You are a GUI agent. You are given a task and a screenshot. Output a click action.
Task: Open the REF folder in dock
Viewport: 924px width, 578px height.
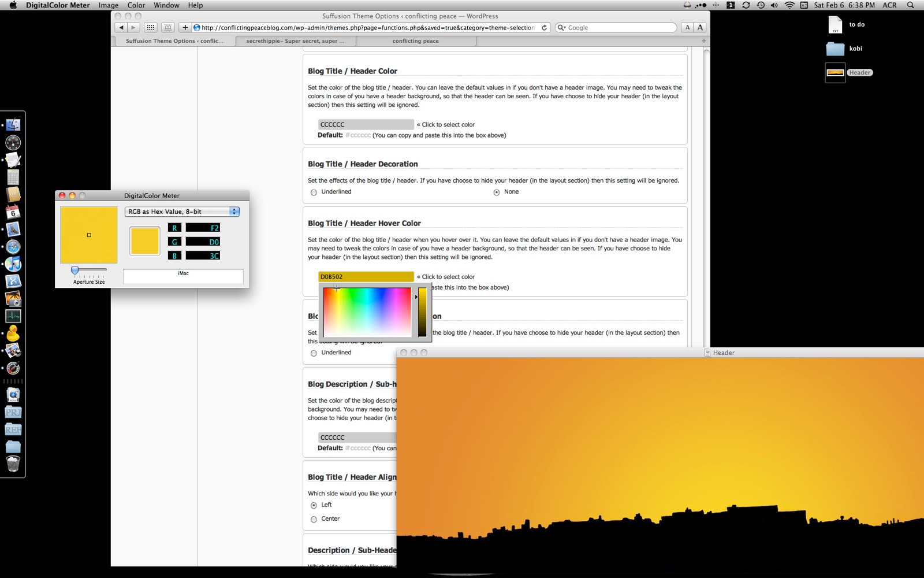[13, 429]
